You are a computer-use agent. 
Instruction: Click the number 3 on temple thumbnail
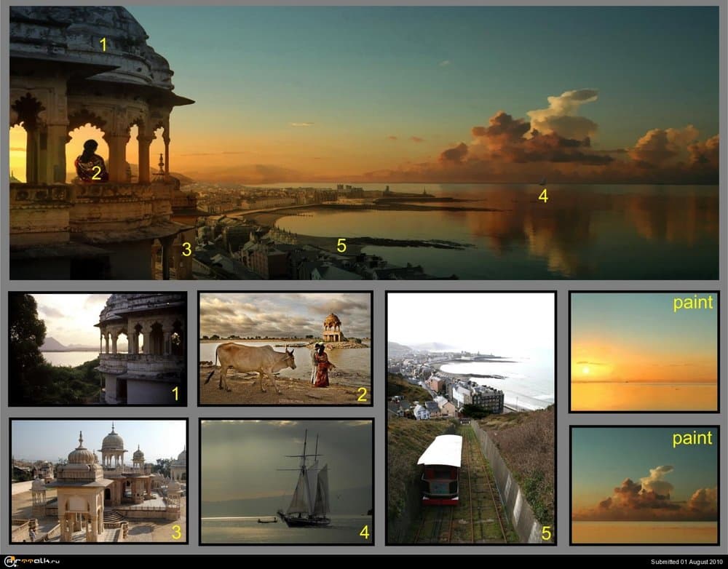coord(175,532)
